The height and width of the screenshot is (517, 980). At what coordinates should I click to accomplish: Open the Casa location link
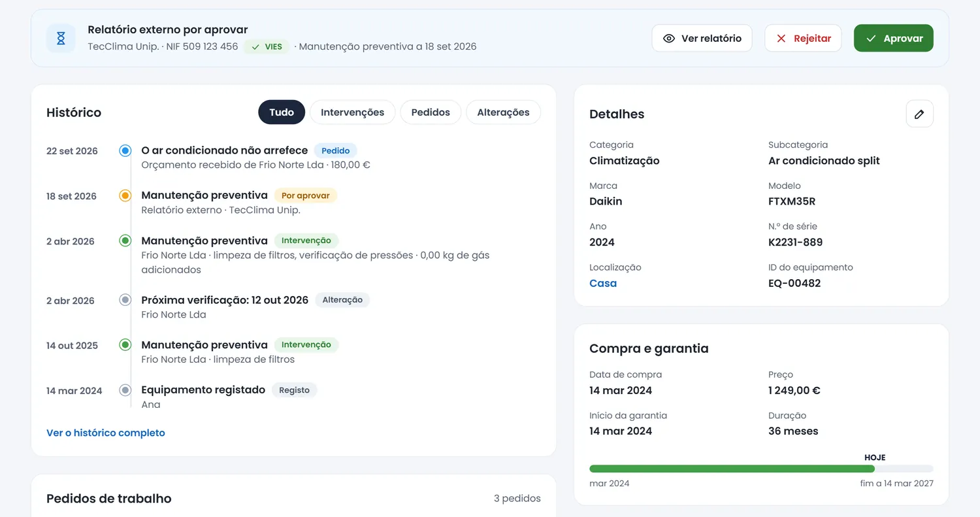603,283
